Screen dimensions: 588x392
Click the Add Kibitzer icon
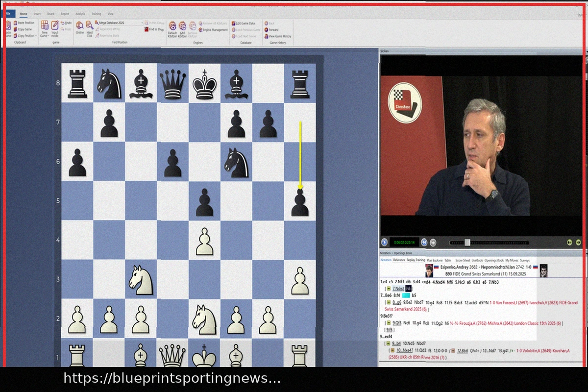(x=182, y=26)
